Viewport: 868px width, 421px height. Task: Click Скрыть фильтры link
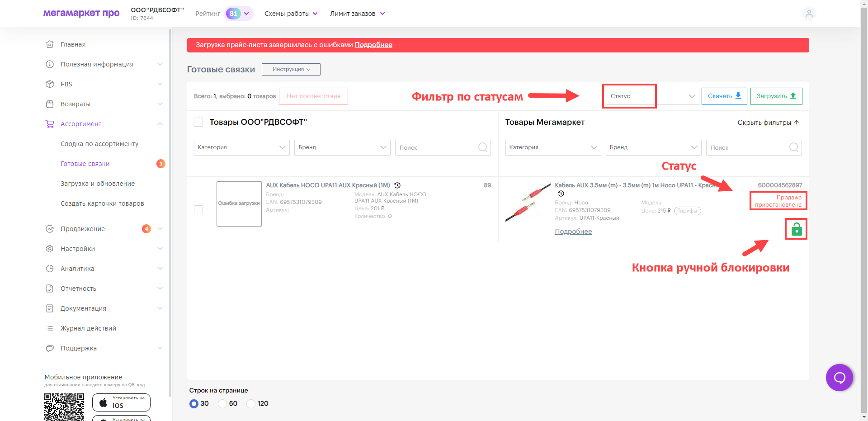769,123
